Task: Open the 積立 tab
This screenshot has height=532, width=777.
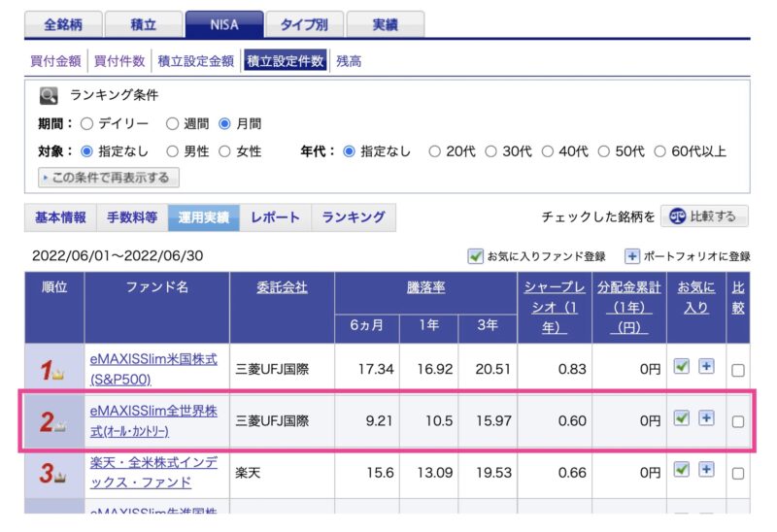Action: (x=144, y=24)
